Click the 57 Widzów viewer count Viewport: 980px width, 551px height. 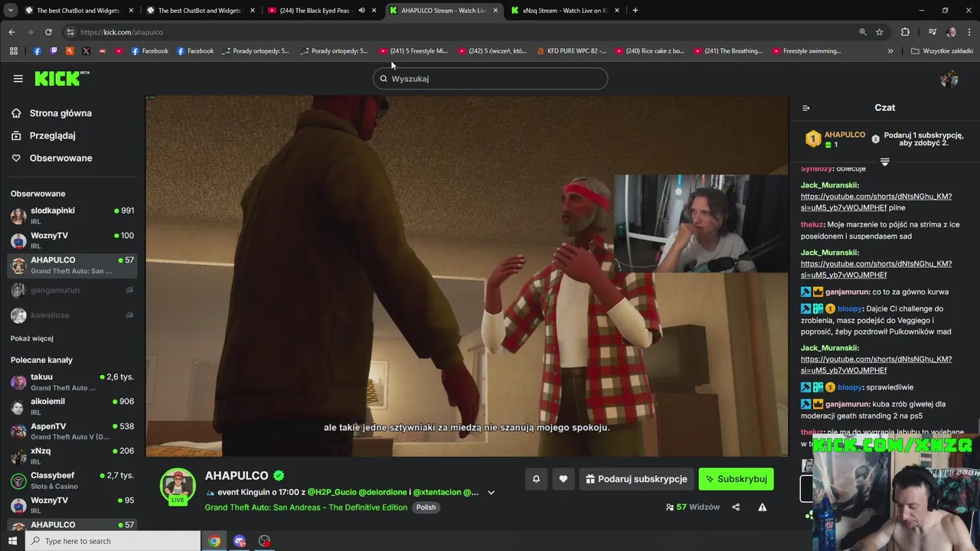693,507
